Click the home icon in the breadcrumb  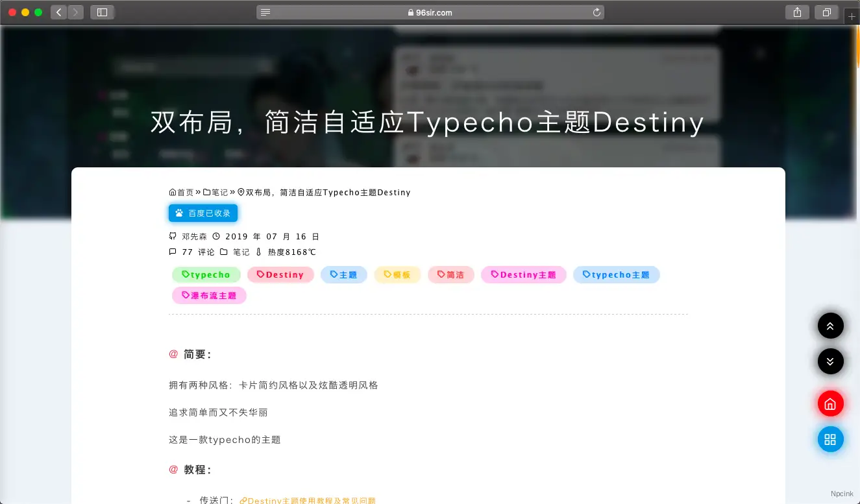(171, 192)
